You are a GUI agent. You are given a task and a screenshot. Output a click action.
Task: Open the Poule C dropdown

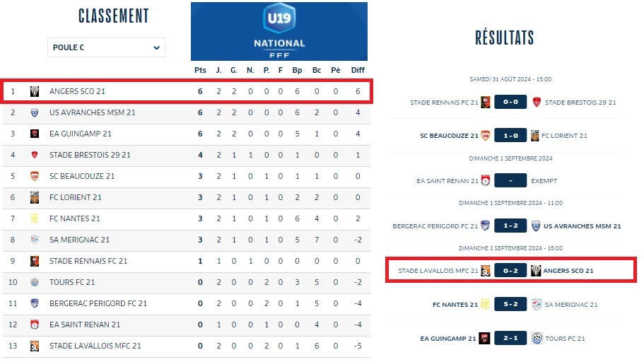(106, 48)
